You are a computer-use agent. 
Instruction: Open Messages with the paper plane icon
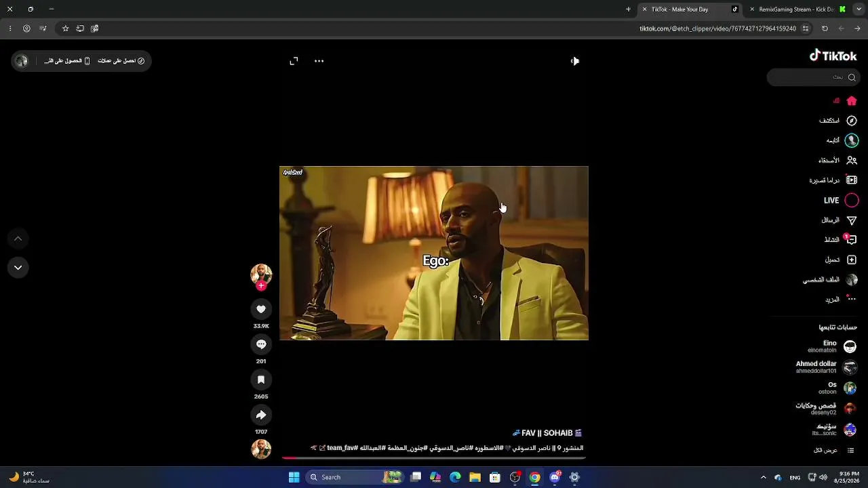pyautogui.click(x=840, y=220)
